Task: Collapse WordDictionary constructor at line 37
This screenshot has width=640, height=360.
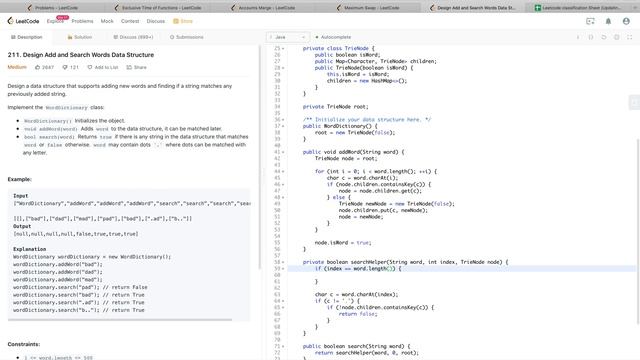Action: pos(283,126)
